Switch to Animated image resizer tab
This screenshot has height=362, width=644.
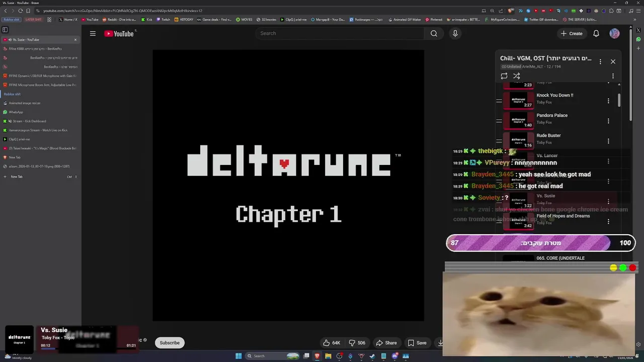pos(40,103)
